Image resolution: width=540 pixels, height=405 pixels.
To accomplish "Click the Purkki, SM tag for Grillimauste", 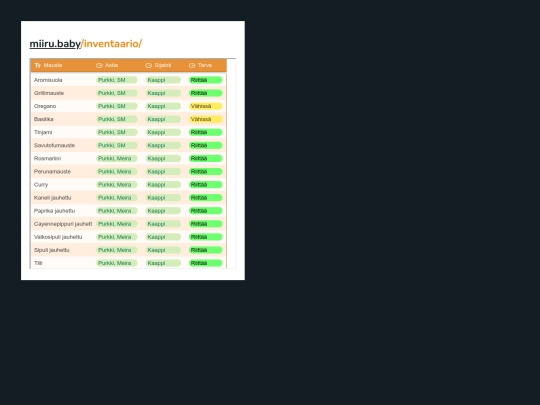I will tap(117, 93).
